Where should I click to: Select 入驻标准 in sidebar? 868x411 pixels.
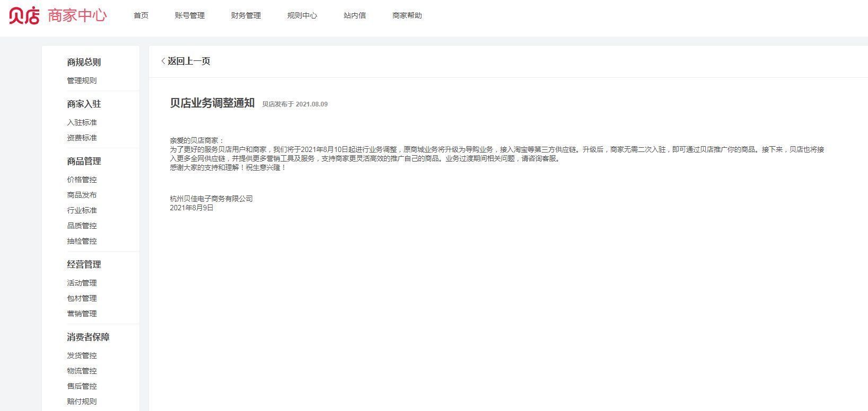(x=82, y=122)
